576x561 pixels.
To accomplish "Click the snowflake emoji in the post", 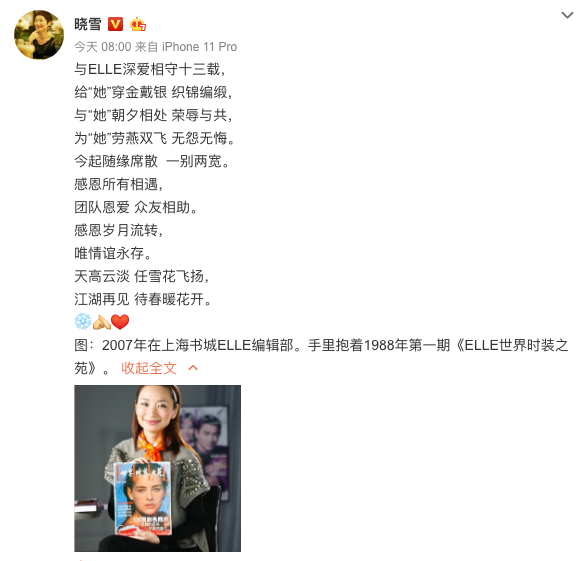I will [83, 322].
